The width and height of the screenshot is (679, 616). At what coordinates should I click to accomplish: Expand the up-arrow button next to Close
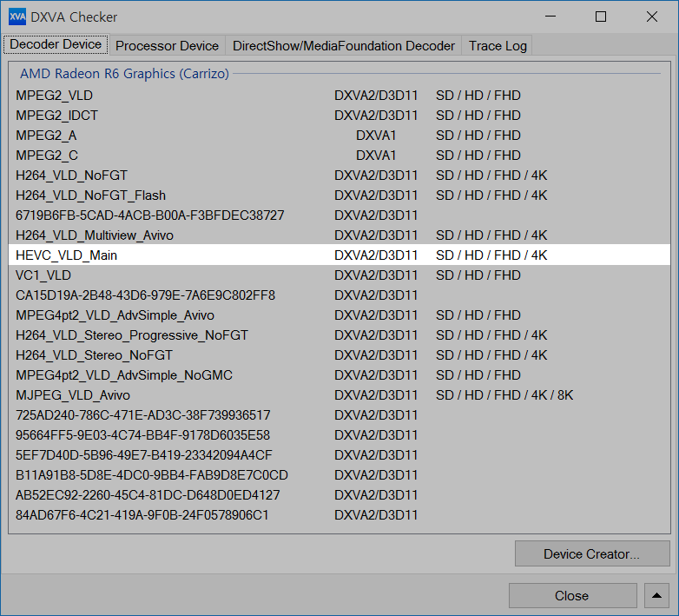[656, 595]
